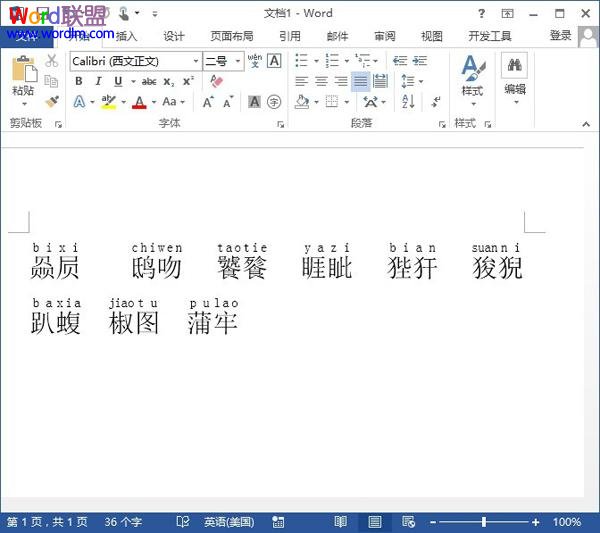Click the 英语(美国) language button

point(229,522)
